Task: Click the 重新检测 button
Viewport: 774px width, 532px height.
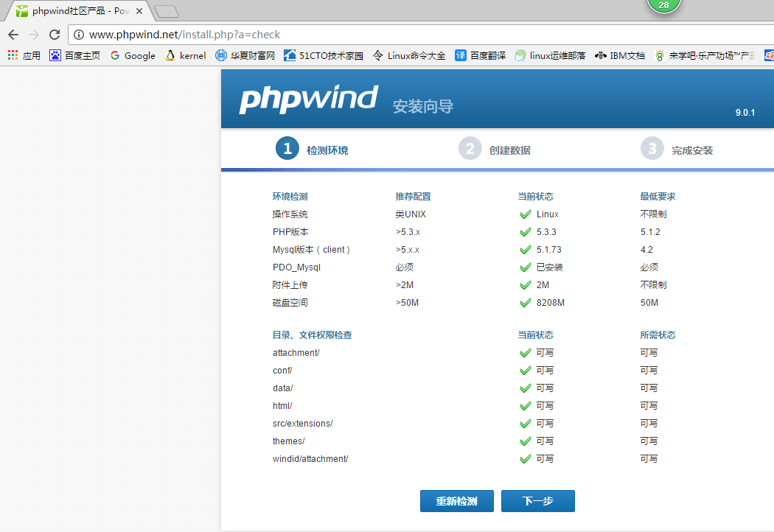Action: click(456, 501)
